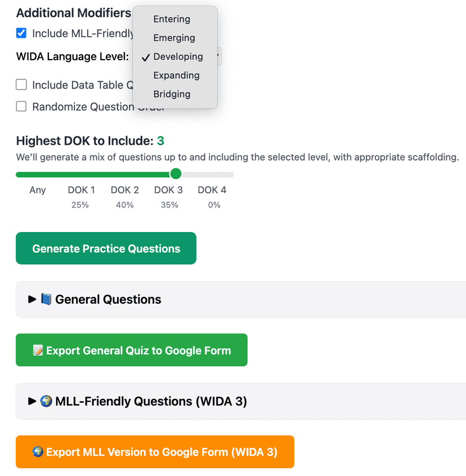
Task: Choose Emerging in the WIDA dropdown list
Action: click(x=174, y=38)
